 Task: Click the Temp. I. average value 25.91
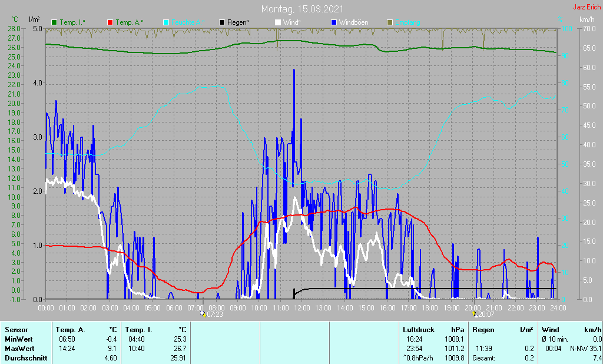pos(178,358)
